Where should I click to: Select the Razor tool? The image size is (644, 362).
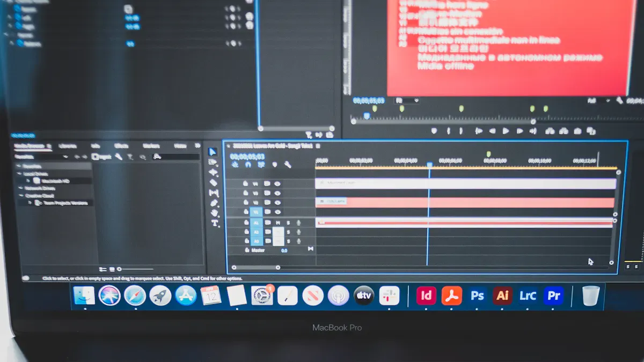213,182
